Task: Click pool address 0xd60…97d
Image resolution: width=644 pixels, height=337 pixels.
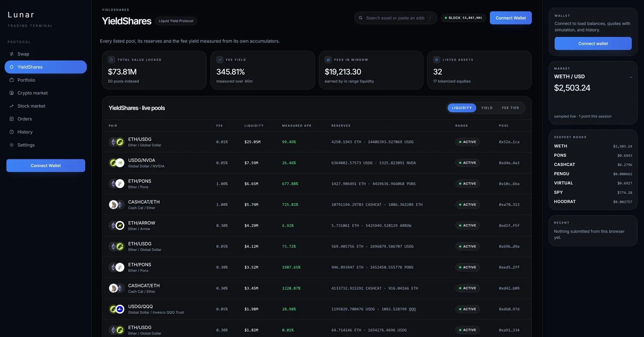Action: pos(509,309)
